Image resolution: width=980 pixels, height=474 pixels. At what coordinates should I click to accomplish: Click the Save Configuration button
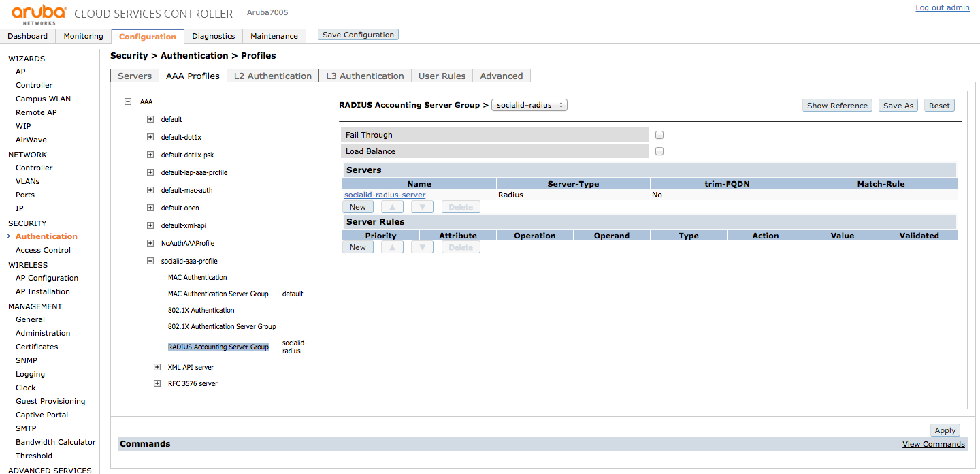click(358, 35)
